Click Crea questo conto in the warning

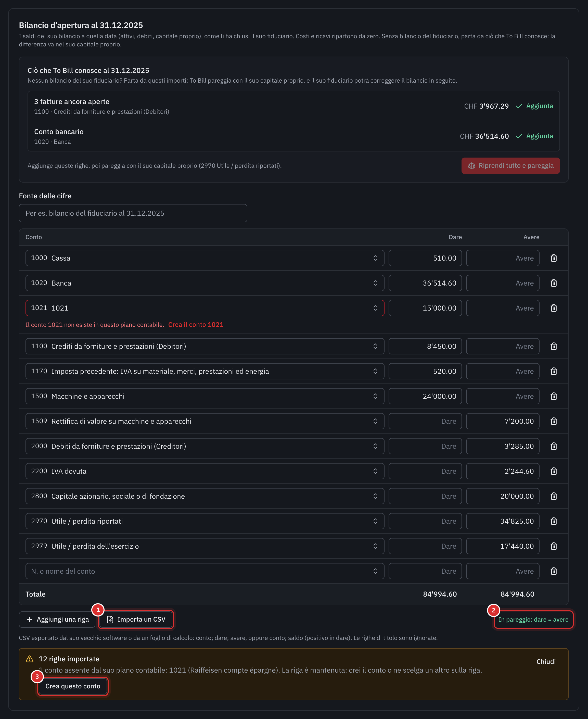coord(73,686)
